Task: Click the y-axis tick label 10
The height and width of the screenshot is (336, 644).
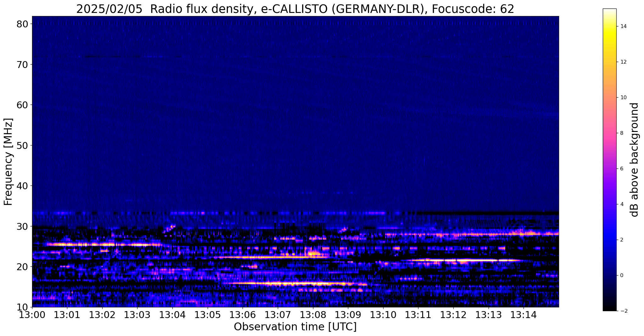Action: [23, 307]
